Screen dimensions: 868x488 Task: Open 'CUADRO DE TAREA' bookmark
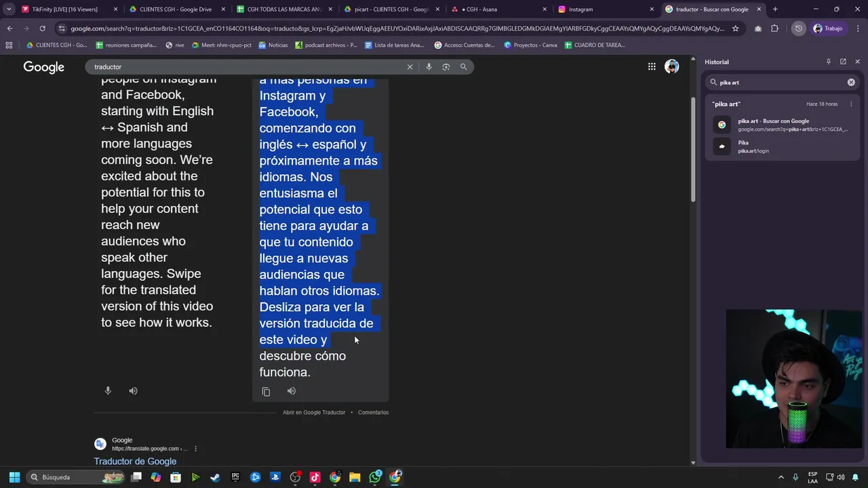point(595,45)
